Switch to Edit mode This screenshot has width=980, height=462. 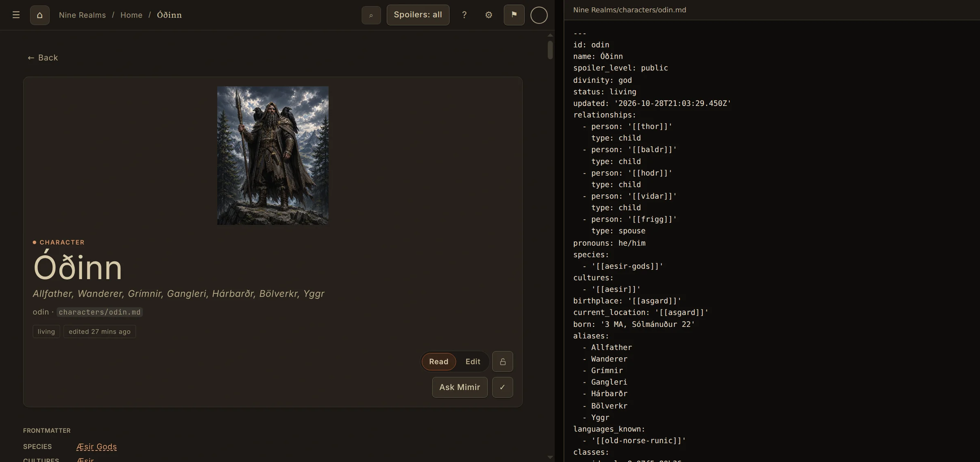pyautogui.click(x=472, y=362)
